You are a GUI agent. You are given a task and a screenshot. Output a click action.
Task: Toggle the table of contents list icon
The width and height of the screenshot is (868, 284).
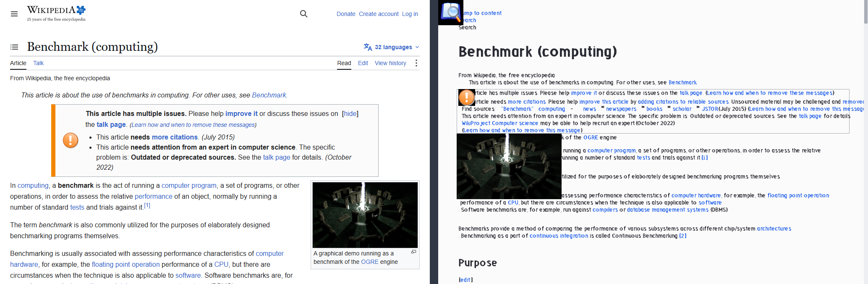point(14,47)
